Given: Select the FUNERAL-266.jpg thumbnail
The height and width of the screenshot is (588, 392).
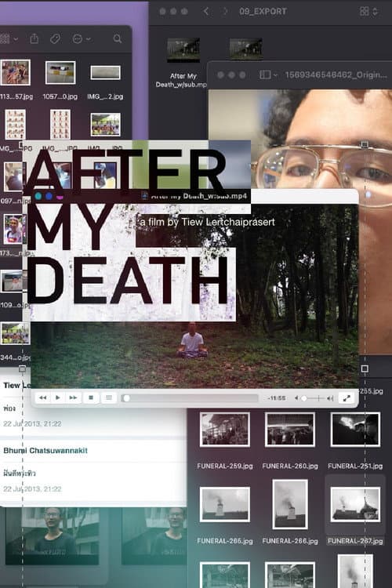Looking at the screenshot, I should (x=290, y=504).
